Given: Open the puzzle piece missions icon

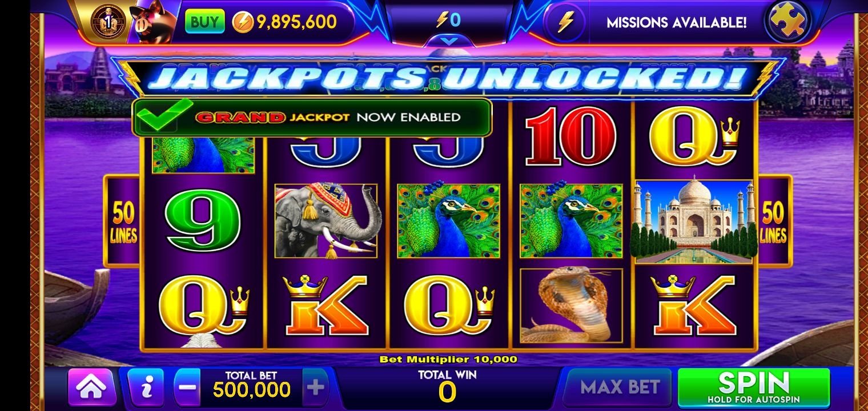Looking at the screenshot, I should pos(787,22).
